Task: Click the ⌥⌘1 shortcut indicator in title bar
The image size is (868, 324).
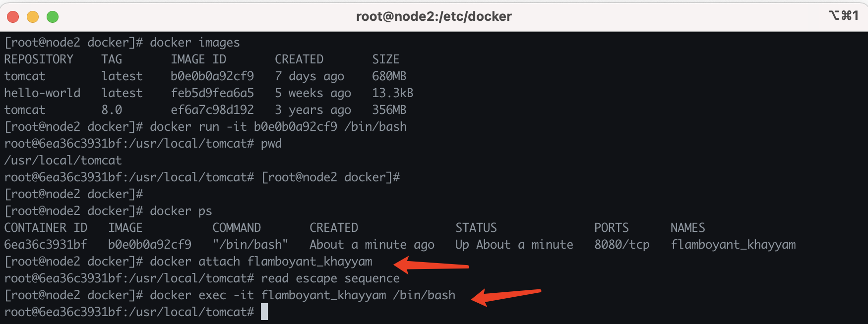Action: (843, 16)
